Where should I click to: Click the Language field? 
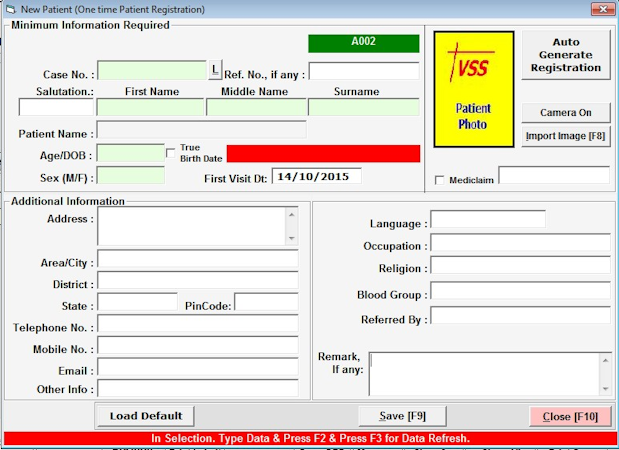click(488, 219)
